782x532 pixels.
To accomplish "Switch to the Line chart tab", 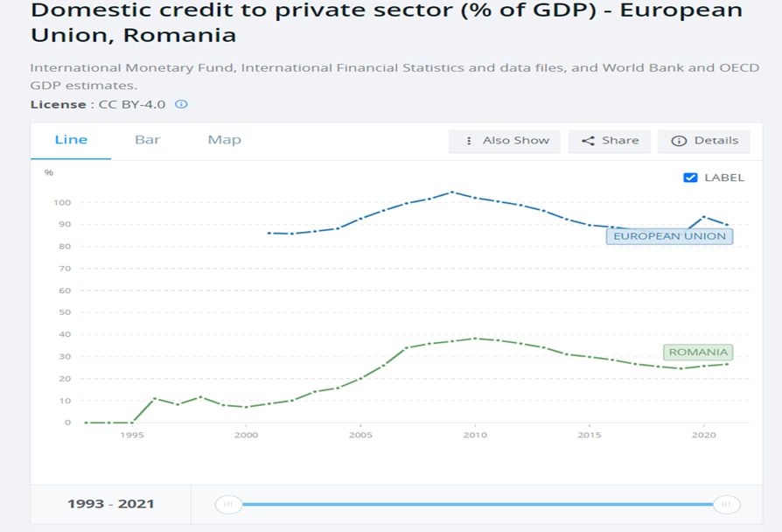I will coord(71,140).
